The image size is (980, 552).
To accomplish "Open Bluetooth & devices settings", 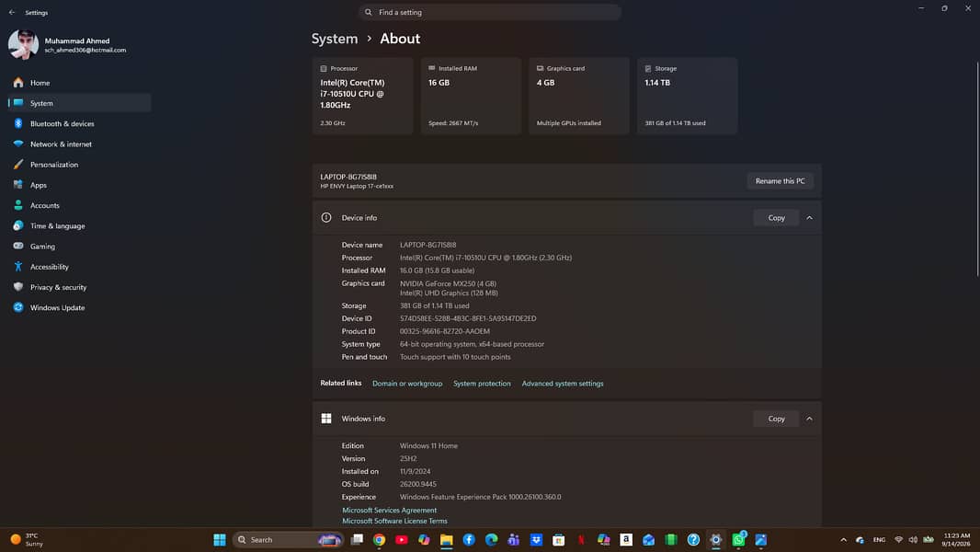I will tap(79, 124).
